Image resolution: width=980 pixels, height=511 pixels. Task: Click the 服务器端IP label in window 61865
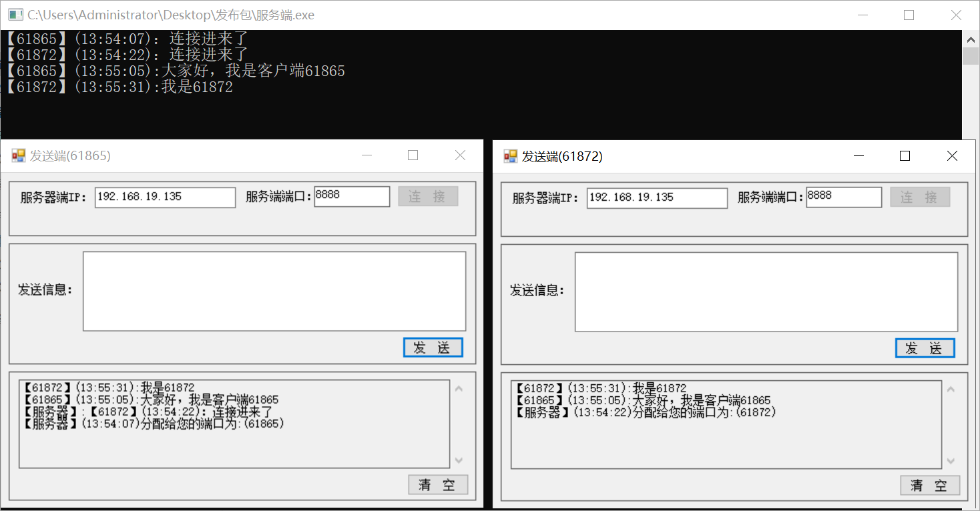tap(54, 197)
